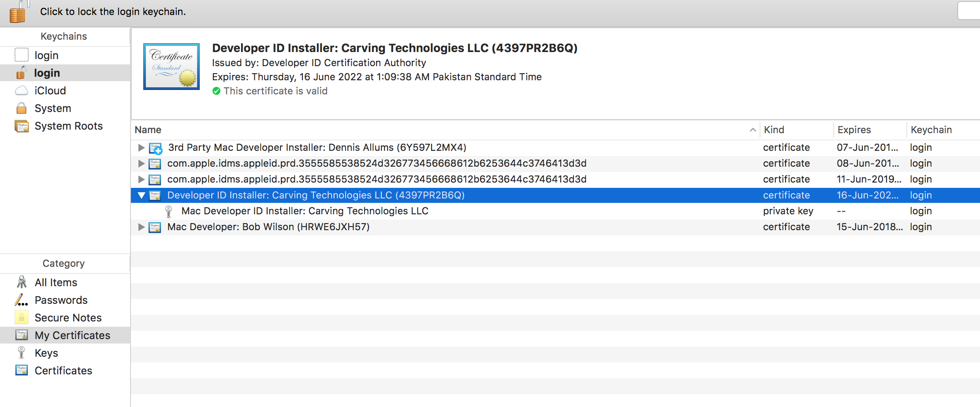Click the Keychains section header

point(64,36)
